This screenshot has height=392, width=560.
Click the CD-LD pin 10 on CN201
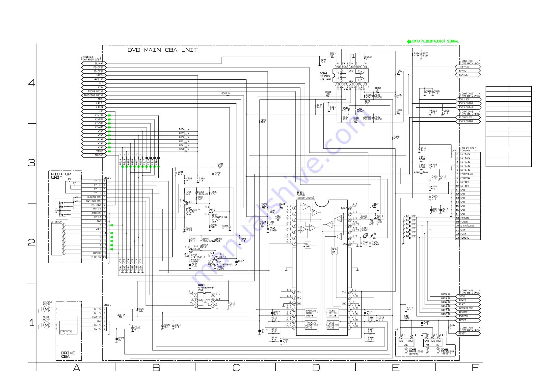click(94, 217)
